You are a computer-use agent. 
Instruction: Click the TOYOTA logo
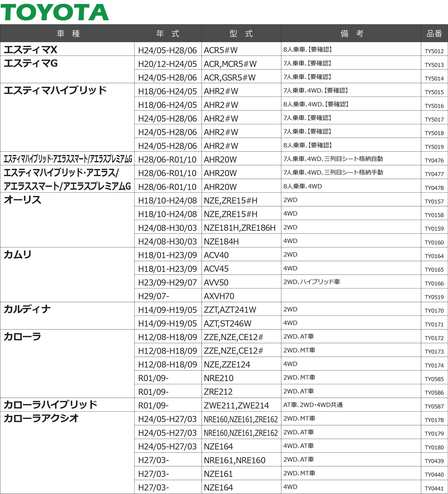[x=54, y=12]
